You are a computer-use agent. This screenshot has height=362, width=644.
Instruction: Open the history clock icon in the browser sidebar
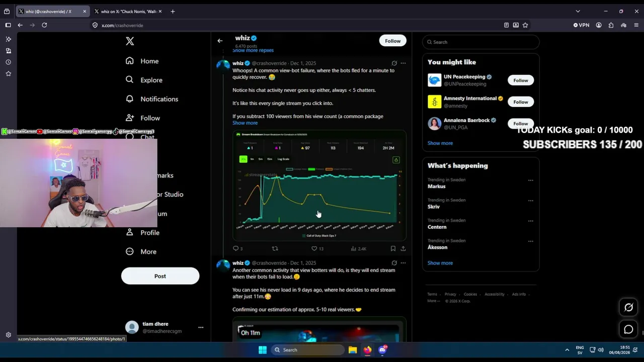[8, 62]
